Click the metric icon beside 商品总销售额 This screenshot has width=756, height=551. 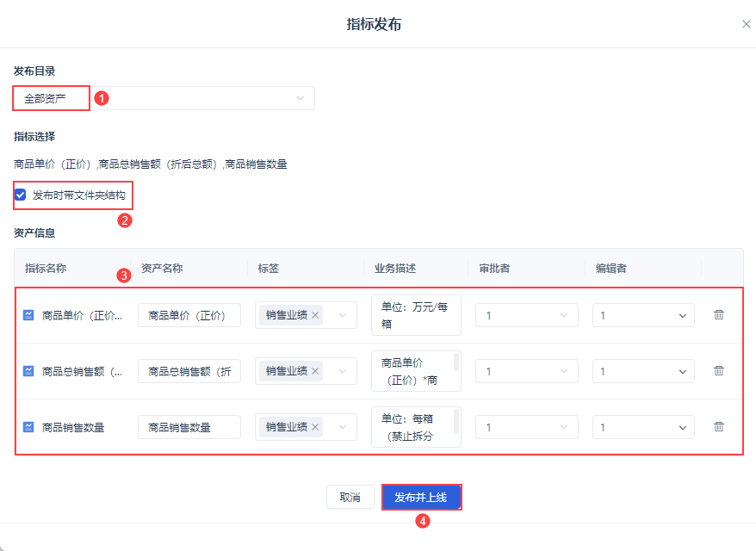point(28,371)
